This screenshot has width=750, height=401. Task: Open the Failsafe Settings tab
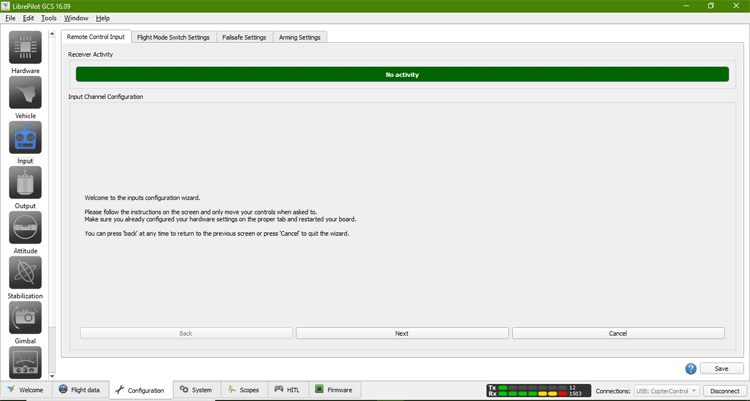(x=244, y=37)
